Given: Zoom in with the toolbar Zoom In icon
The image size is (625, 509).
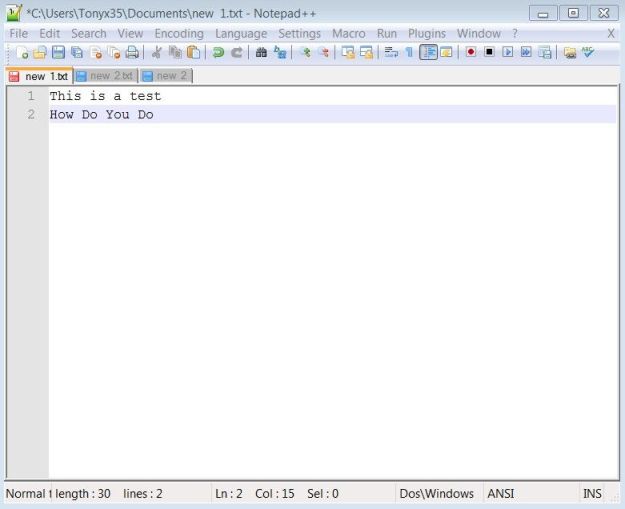Looking at the screenshot, I should (x=306, y=52).
